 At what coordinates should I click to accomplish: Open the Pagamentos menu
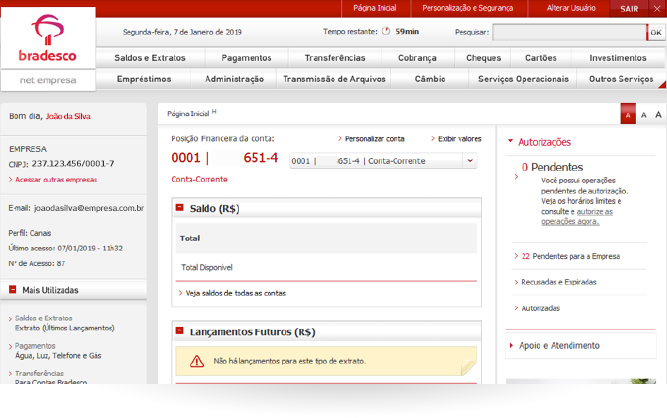246,58
